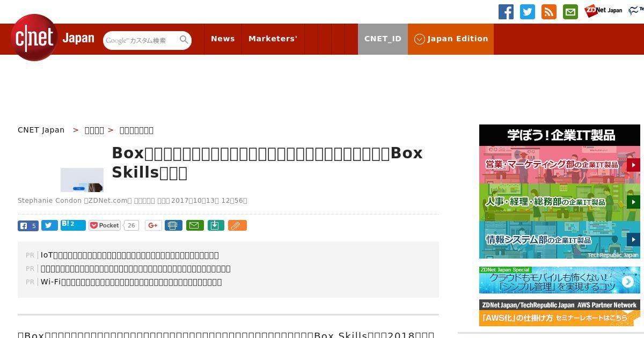This screenshot has height=338, width=644.
Task: Open the PR link starting with Wi-Fi
Action: (x=131, y=282)
